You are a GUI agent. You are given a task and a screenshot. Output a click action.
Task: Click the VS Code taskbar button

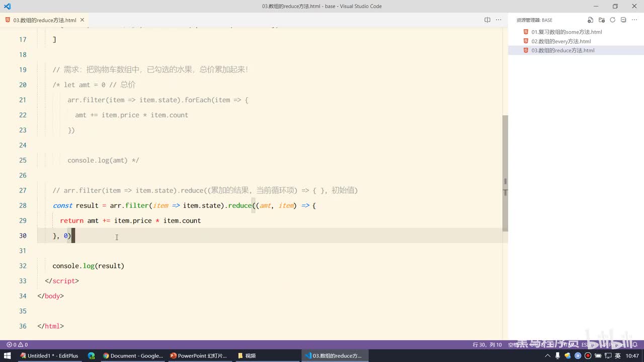[x=335, y=355]
